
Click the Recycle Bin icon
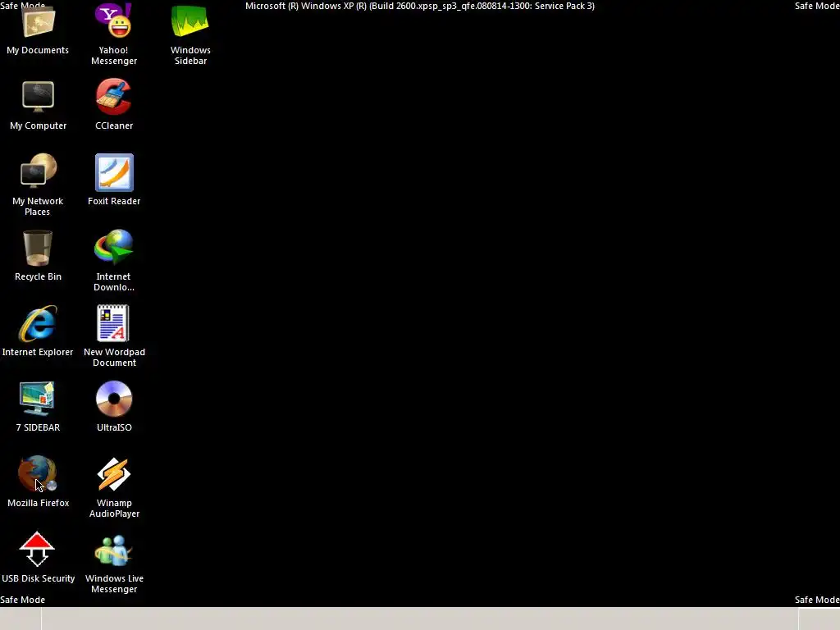pos(38,248)
